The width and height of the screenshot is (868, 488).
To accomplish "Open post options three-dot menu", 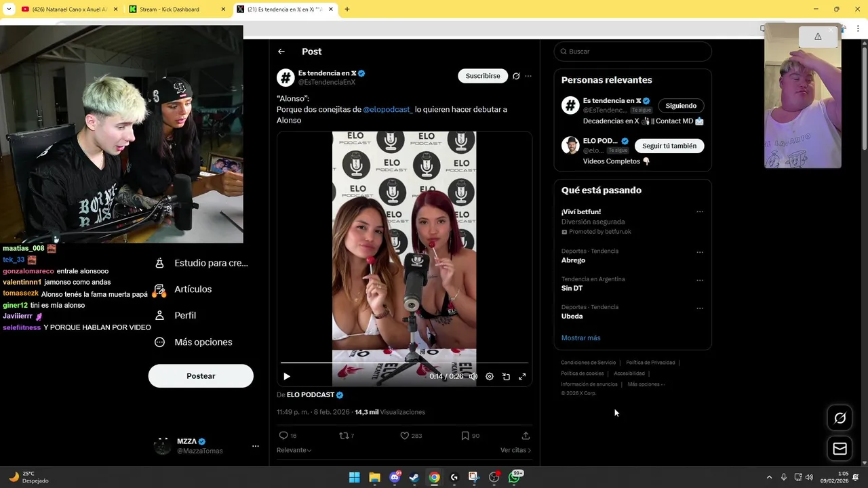I will (x=528, y=76).
